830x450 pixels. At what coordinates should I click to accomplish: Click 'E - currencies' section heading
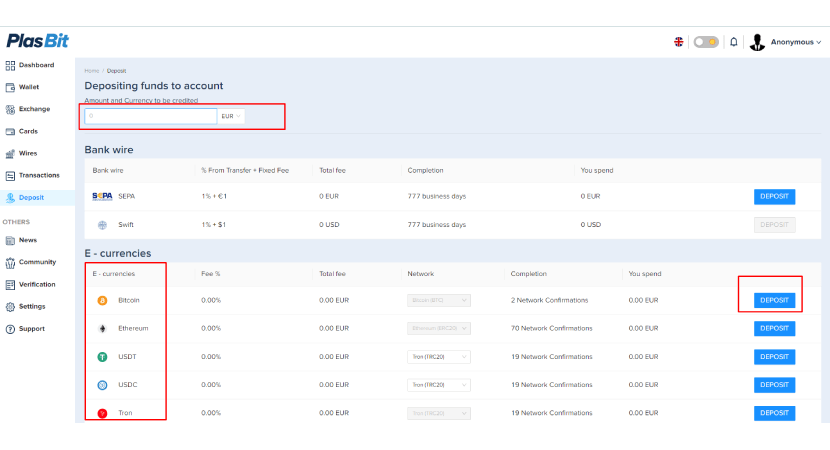pos(118,253)
